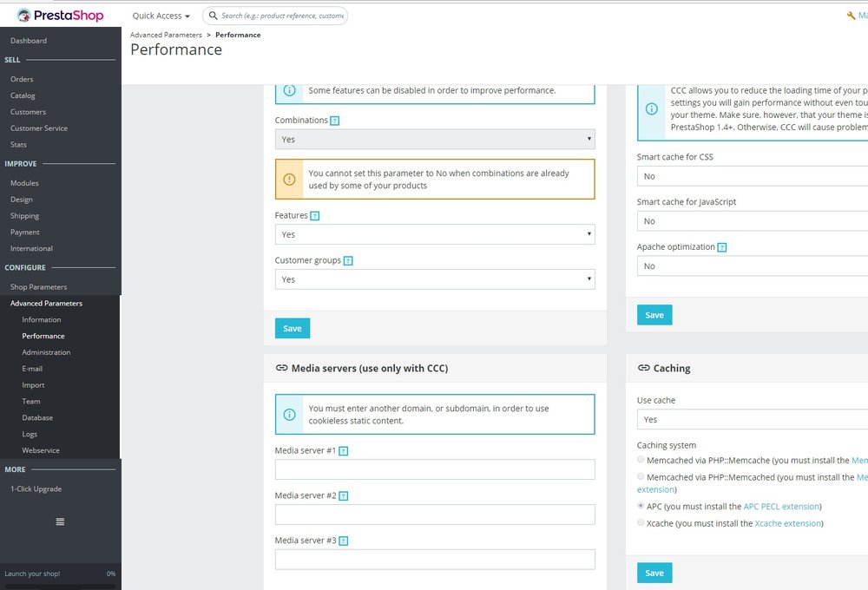
Task: Open the Use cache dropdown
Action: pyautogui.click(x=753, y=420)
